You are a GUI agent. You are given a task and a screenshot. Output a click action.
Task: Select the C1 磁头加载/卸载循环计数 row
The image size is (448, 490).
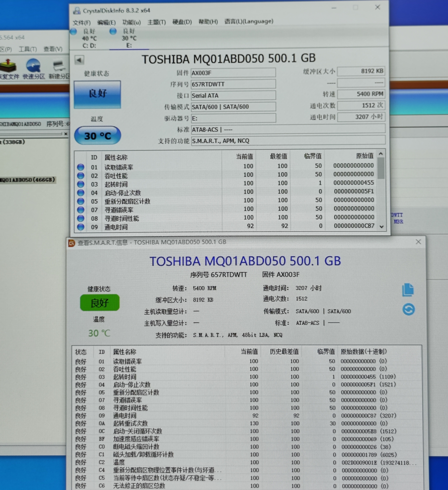tap(247, 454)
